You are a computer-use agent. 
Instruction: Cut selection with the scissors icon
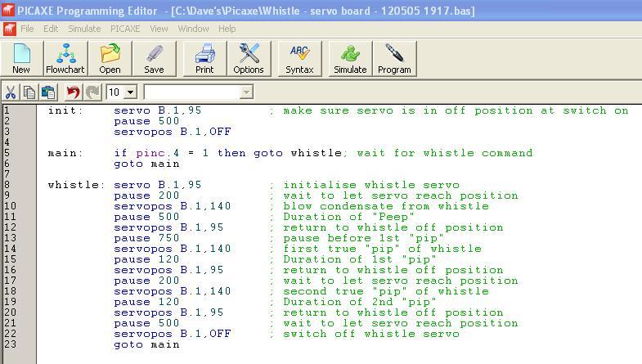pyautogui.click(x=11, y=92)
